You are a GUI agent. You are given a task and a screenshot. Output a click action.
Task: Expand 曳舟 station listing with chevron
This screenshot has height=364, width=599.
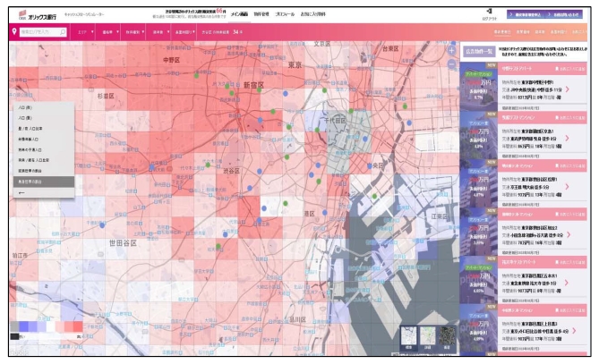568,138
